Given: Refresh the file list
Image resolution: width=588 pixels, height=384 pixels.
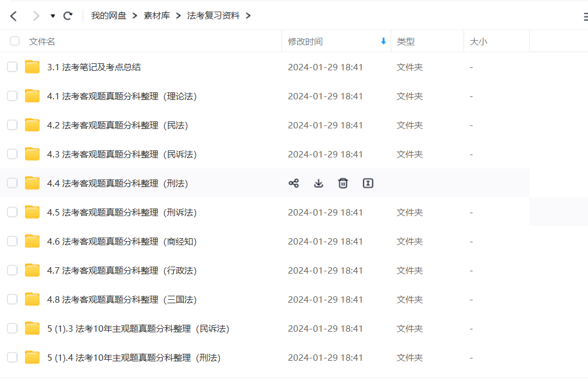Looking at the screenshot, I should (x=68, y=16).
